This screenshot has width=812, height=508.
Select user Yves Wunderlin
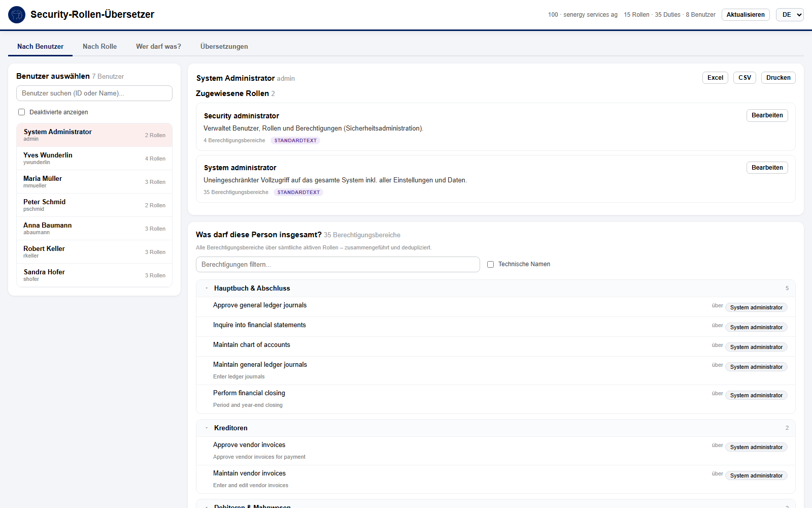click(94, 158)
